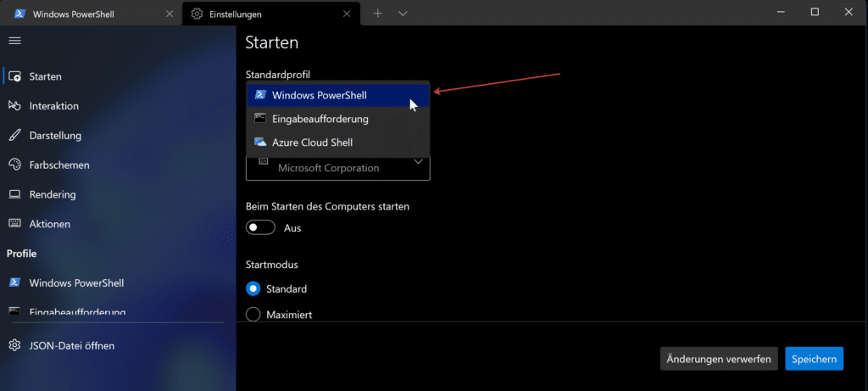Viewport: 868px width, 391px height.
Task: Choose Maximiert start mode radio button
Action: click(253, 315)
